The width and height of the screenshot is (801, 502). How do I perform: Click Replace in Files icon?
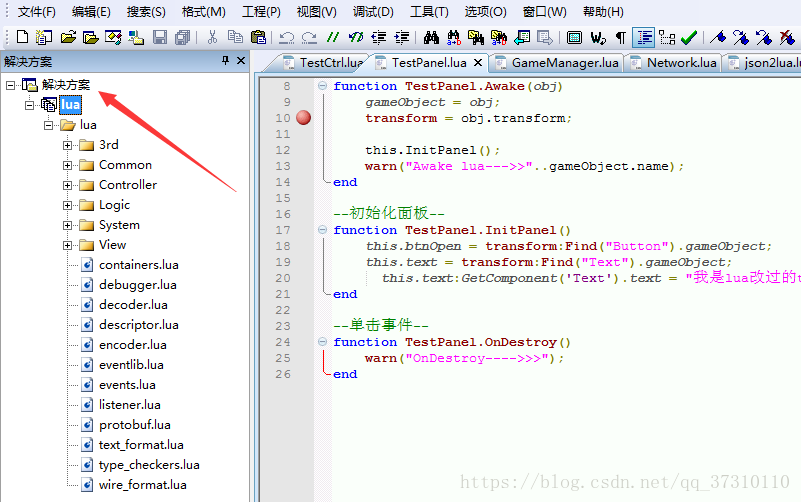pyautogui.click(x=499, y=37)
